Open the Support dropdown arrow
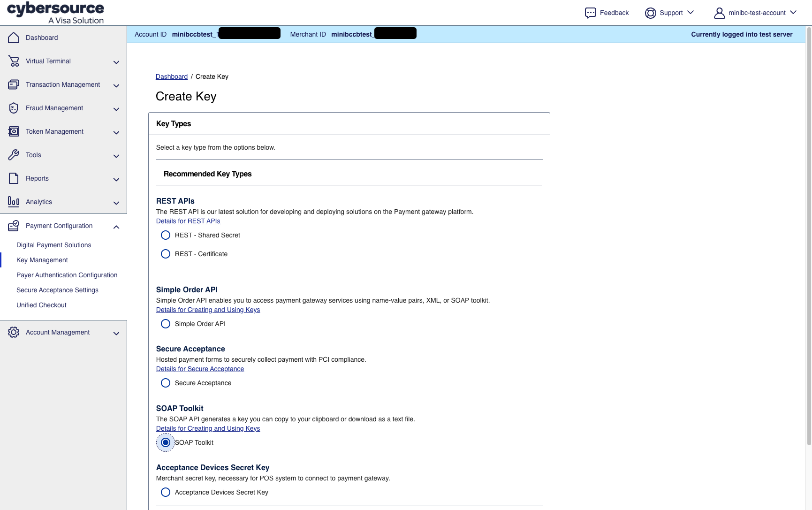 point(691,12)
